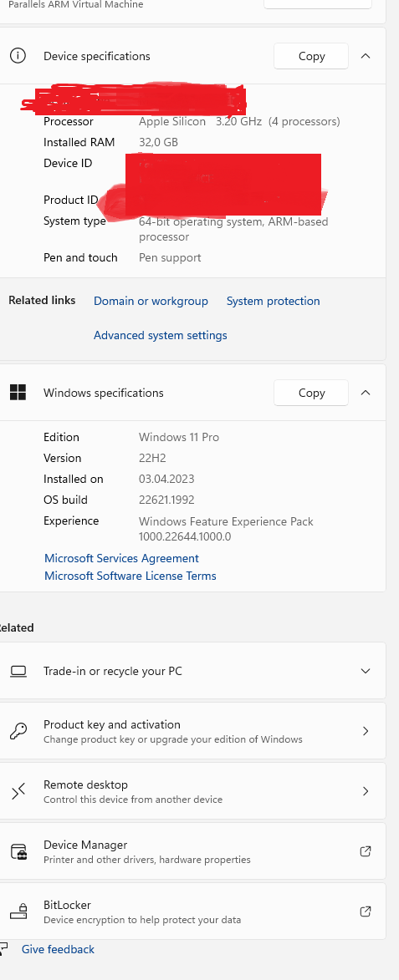Click the 'Pen support' value
399x980 pixels.
(x=170, y=257)
